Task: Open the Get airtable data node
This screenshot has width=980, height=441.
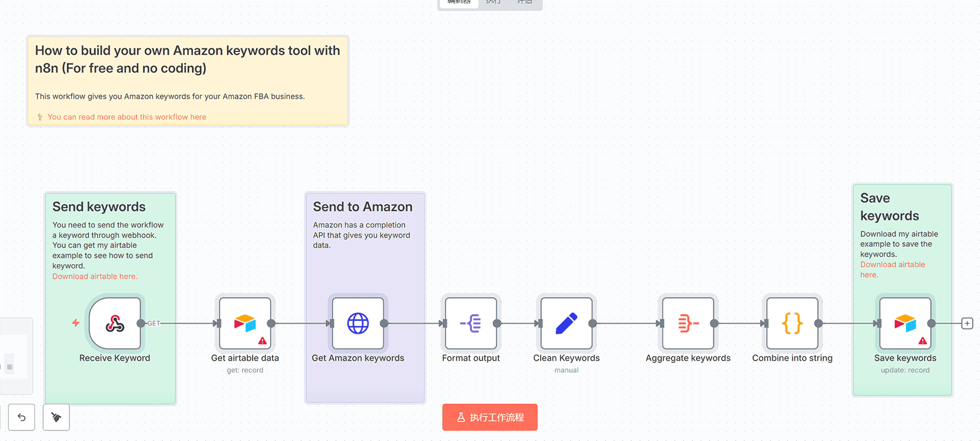Action: 245,323
